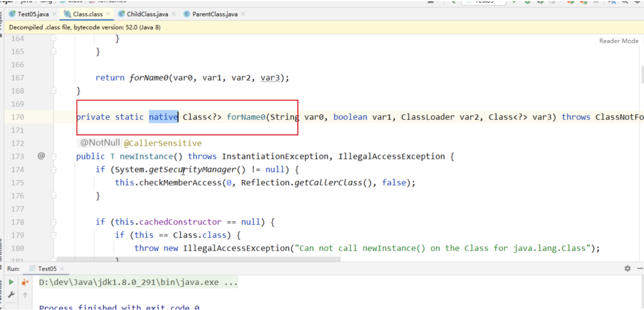Viewport: 644px width, 310px height.
Task: Click the ParentClass.java tab file icon
Action: [x=187, y=14]
